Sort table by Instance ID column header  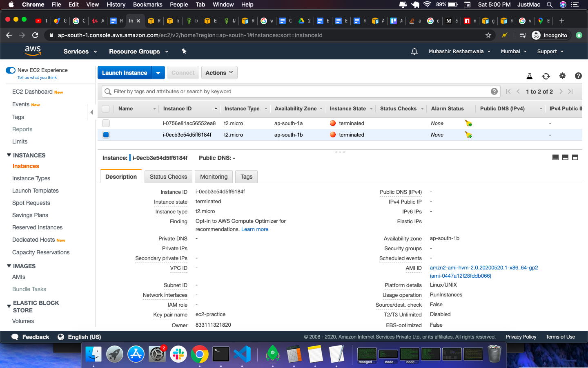(190, 109)
